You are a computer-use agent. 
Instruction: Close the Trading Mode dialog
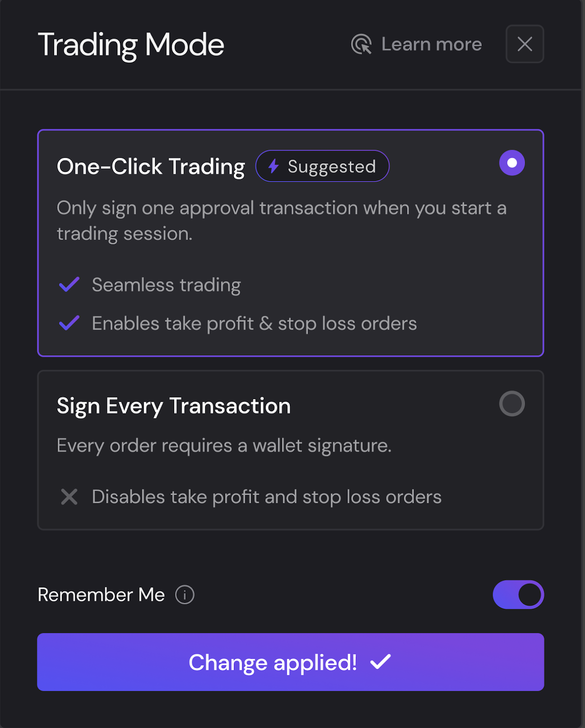point(524,44)
